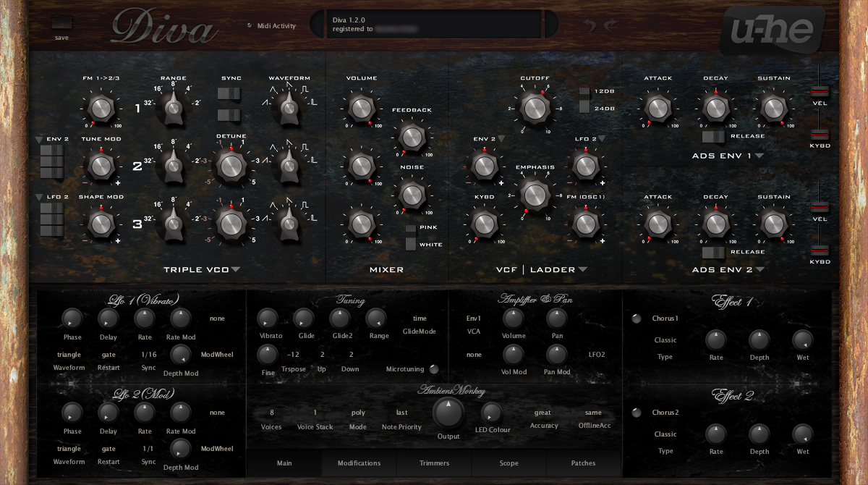
Task: Adjust the ADS Env 1 KYBD slider
Action: click(819, 134)
